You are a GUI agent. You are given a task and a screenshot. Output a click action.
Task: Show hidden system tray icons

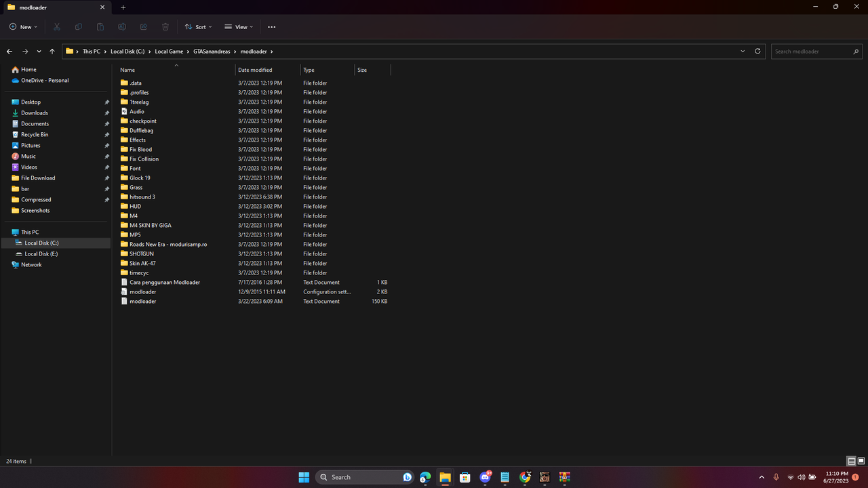[762, 477]
